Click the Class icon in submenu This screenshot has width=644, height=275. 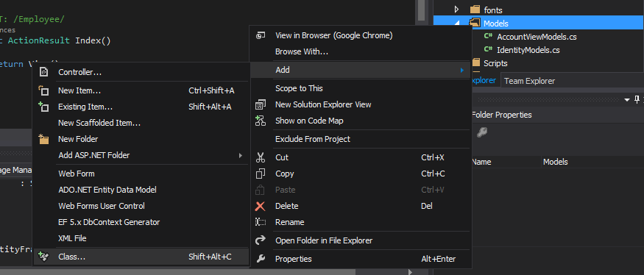43,257
